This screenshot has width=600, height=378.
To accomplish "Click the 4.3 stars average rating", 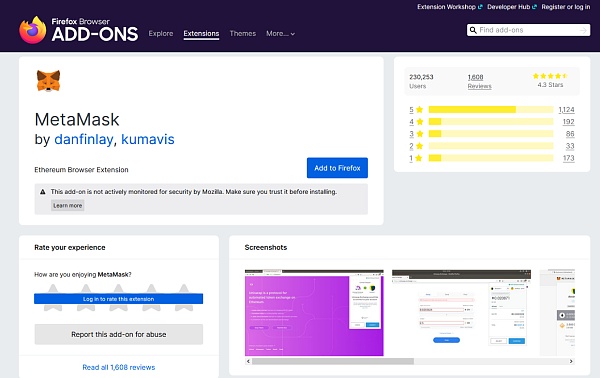I will coord(550,80).
